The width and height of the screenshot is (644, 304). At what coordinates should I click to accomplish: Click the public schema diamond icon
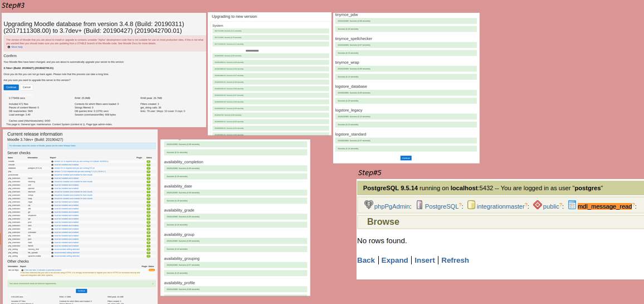537,205
